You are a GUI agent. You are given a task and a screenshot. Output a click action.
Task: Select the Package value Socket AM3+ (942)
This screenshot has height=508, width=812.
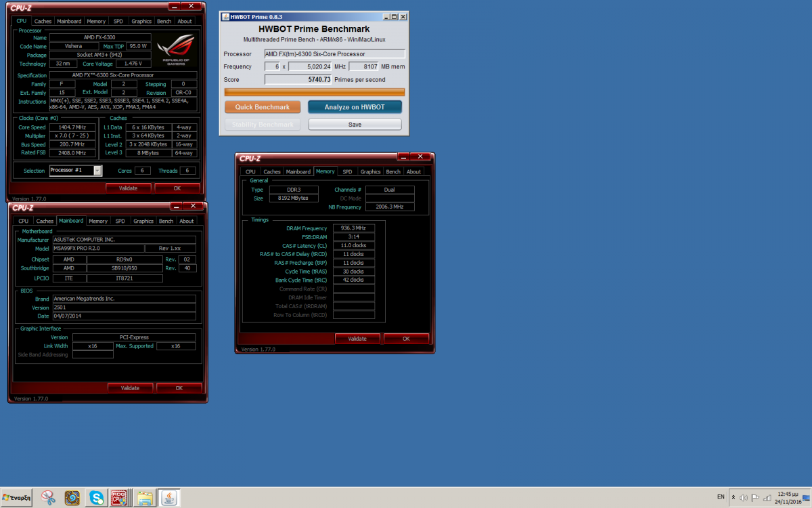(x=100, y=55)
